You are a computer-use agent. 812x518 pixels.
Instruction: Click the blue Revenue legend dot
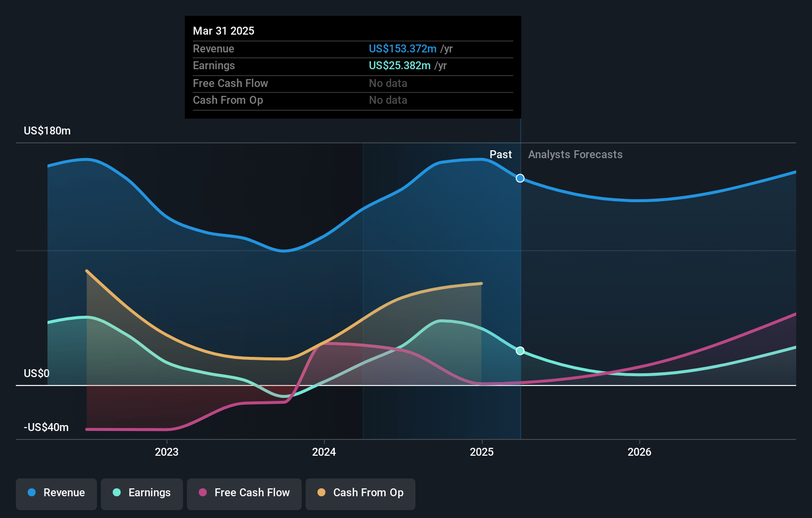[32, 492]
